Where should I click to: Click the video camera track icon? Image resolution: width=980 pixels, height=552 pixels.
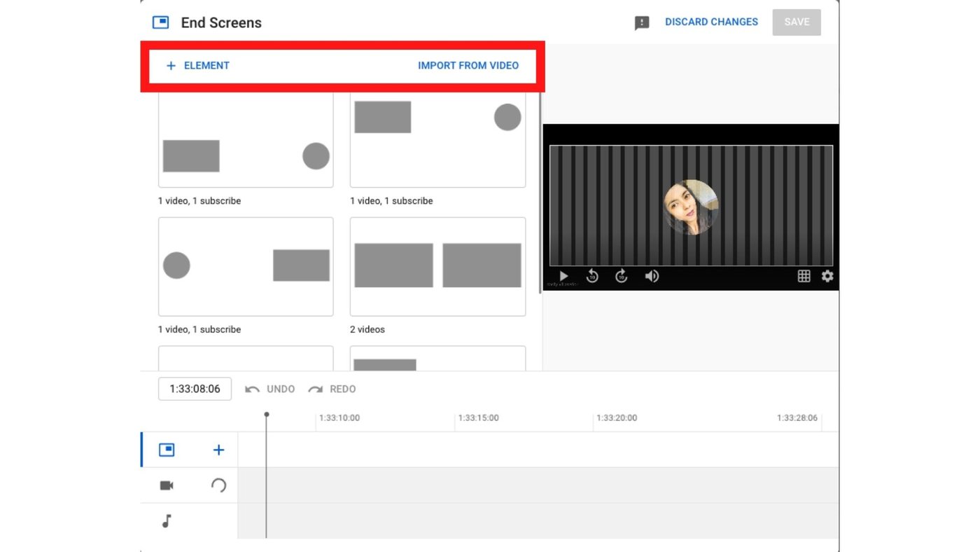(x=166, y=485)
